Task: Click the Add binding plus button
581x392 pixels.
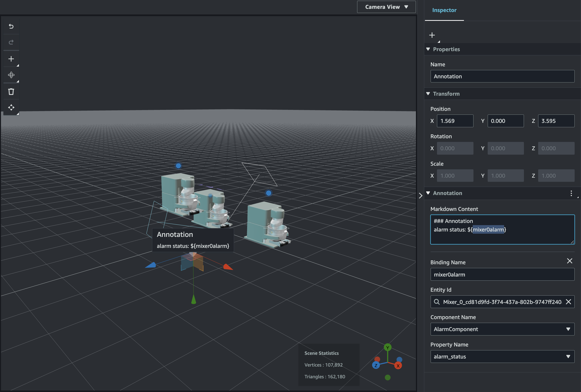Action: click(x=431, y=35)
